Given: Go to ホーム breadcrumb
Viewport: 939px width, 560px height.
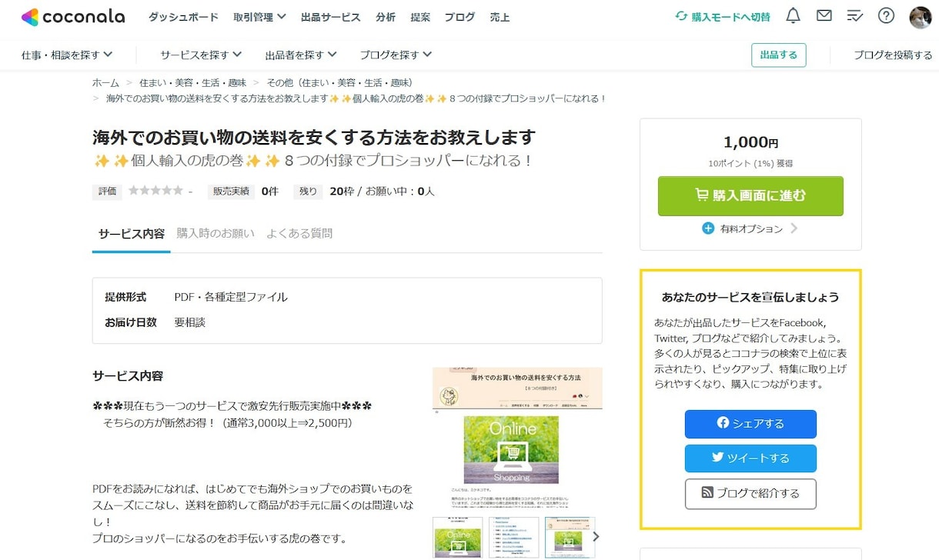Looking at the screenshot, I should pyautogui.click(x=105, y=82).
